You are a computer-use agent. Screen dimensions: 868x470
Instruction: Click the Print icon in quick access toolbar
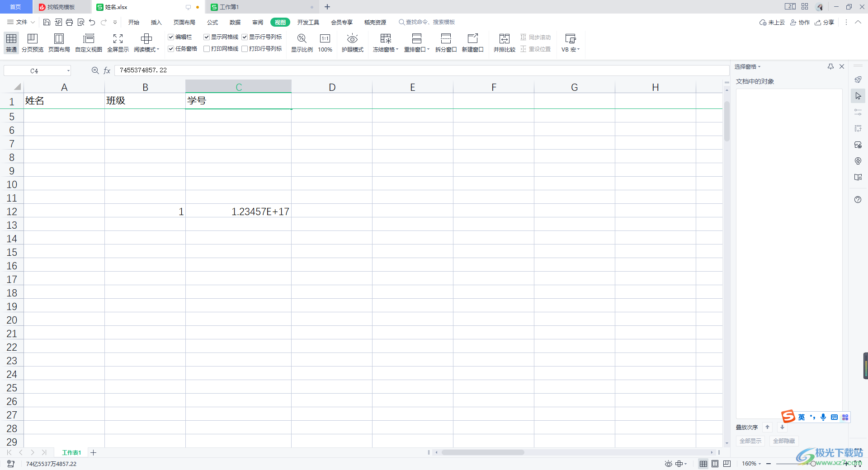pyautogui.click(x=69, y=22)
